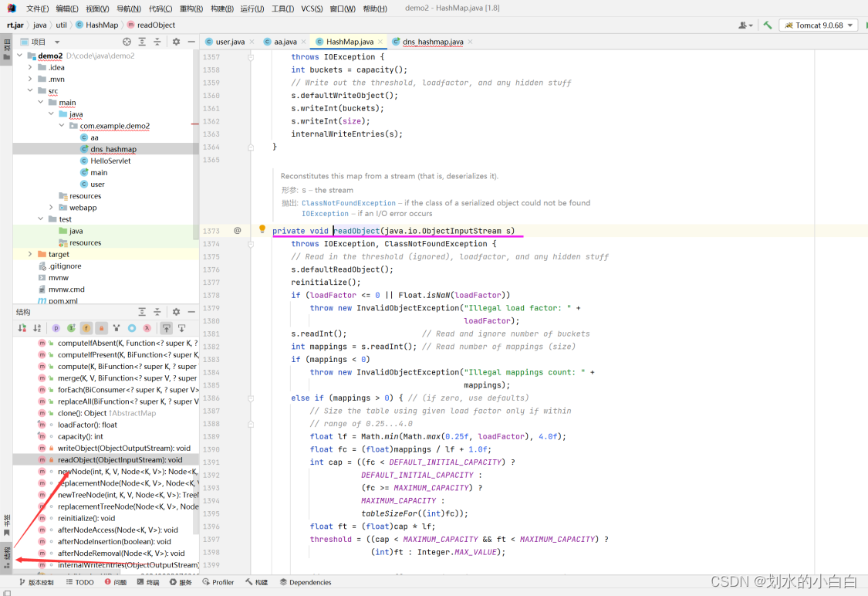Open the 重构(R) menu
868x596 pixels.
point(191,8)
